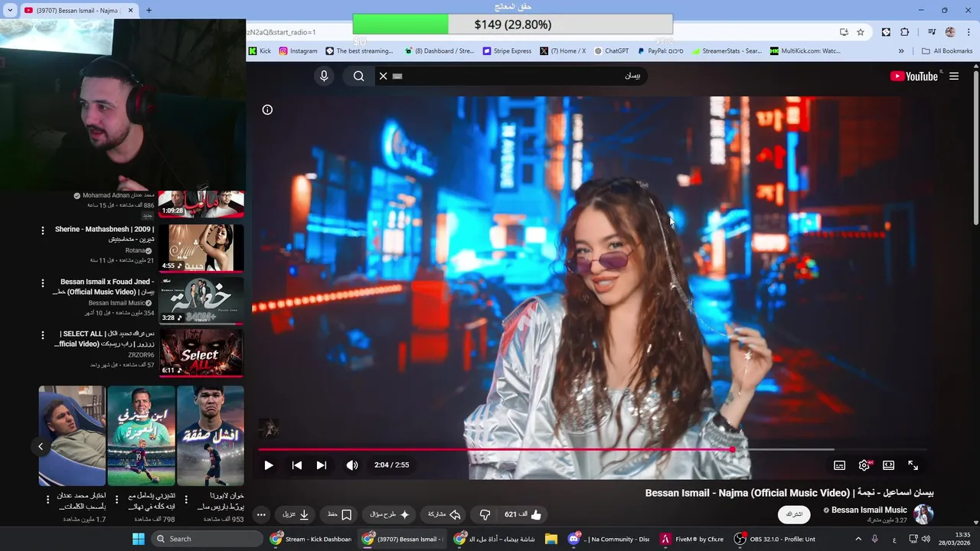The image size is (980, 551).
Task: Switch to Stream - Kick Dashboard taskbar window
Action: (x=311, y=539)
